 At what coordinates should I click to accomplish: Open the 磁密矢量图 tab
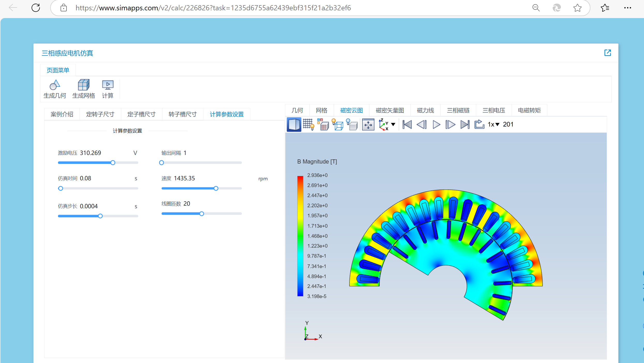[x=390, y=110]
